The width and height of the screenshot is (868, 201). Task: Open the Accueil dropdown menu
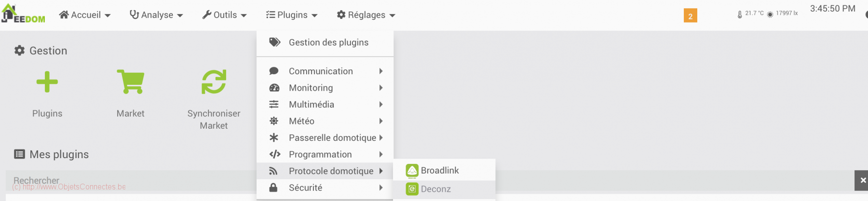pyautogui.click(x=85, y=15)
